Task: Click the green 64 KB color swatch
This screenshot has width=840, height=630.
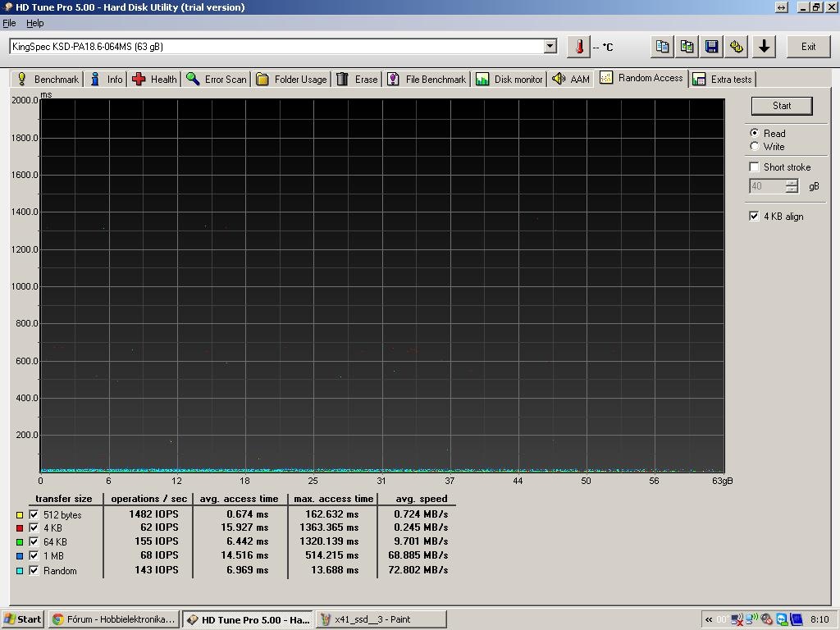Action: pyautogui.click(x=20, y=542)
